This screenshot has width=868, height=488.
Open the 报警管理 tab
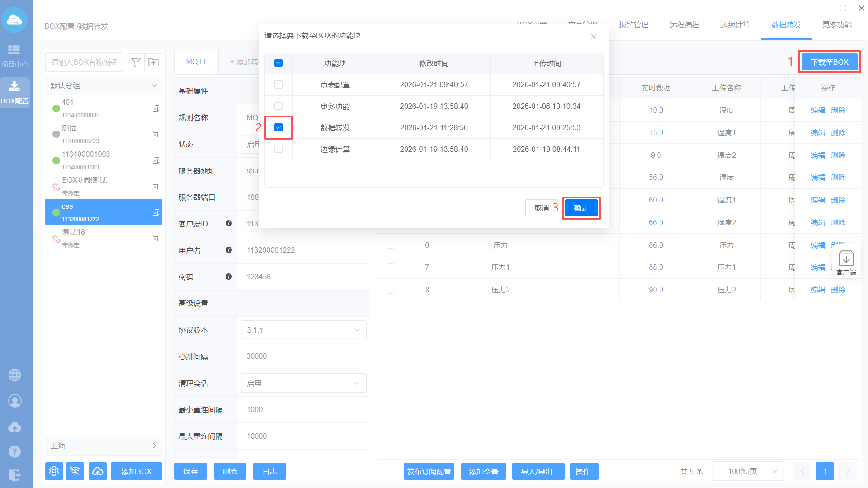pos(633,25)
